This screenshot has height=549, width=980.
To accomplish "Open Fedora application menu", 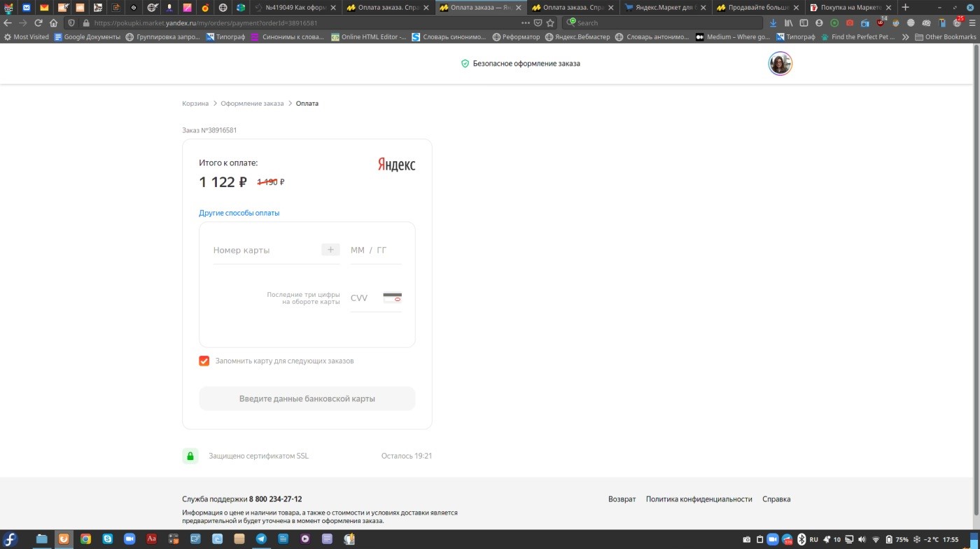I will tap(11, 539).
